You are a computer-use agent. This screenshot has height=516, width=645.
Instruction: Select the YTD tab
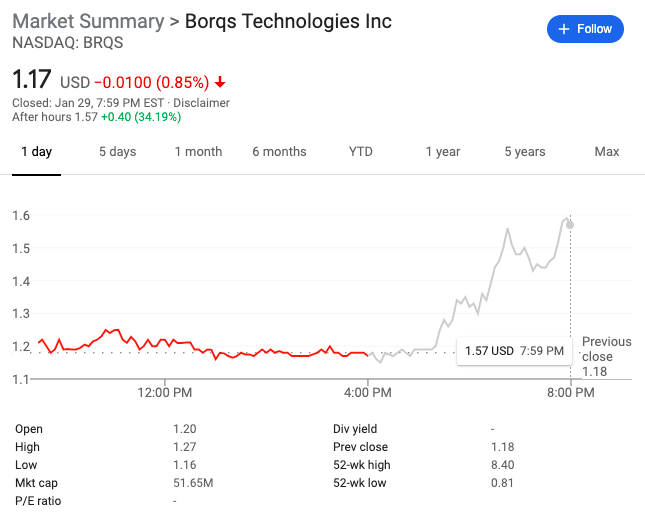(360, 152)
